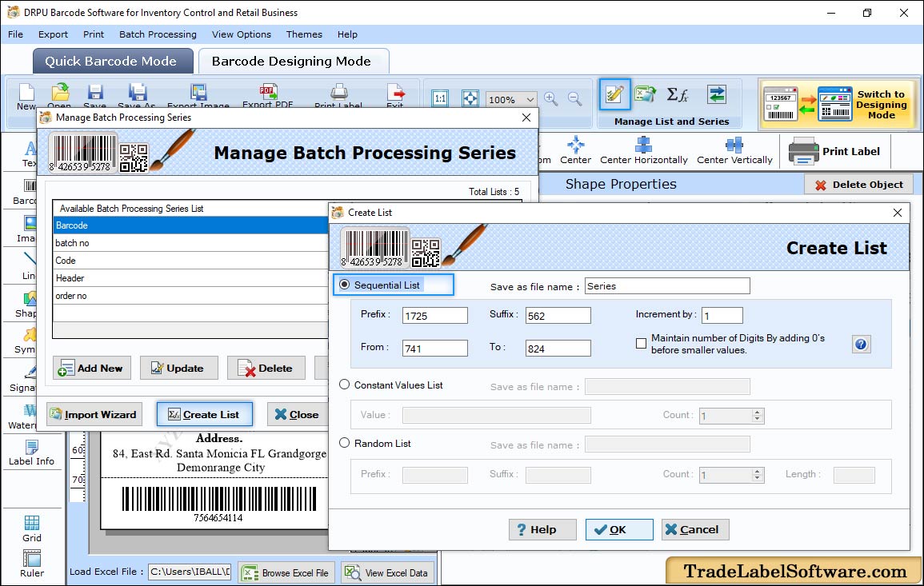The height and width of the screenshot is (586, 924).
Task: Click the Manage List edit pencil icon
Action: click(x=614, y=94)
